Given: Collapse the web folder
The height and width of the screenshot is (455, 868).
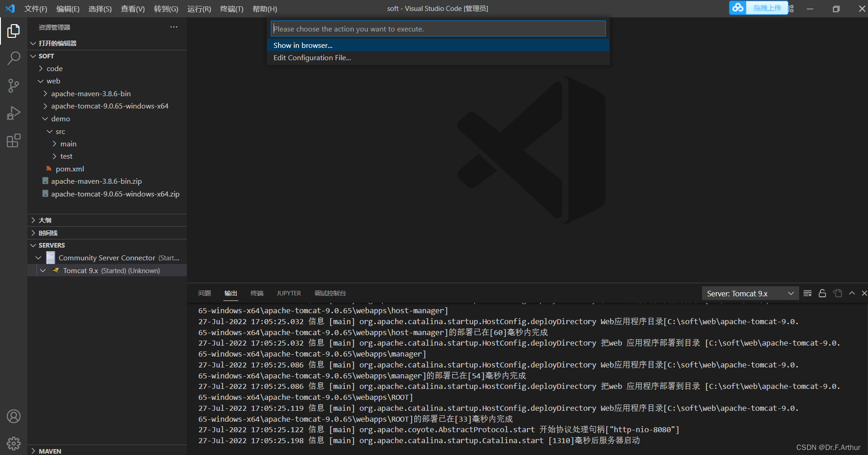Looking at the screenshot, I should pyautogui.click(x=41, y=81).
